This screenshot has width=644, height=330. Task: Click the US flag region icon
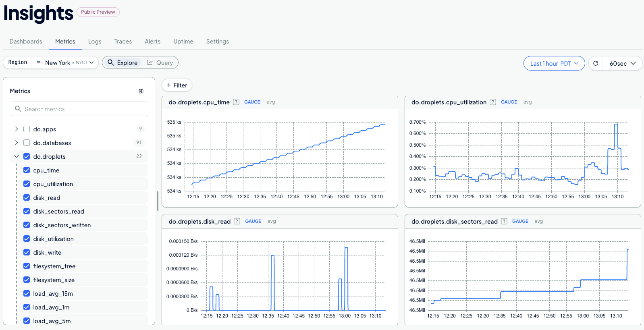[x=40, y=62]
